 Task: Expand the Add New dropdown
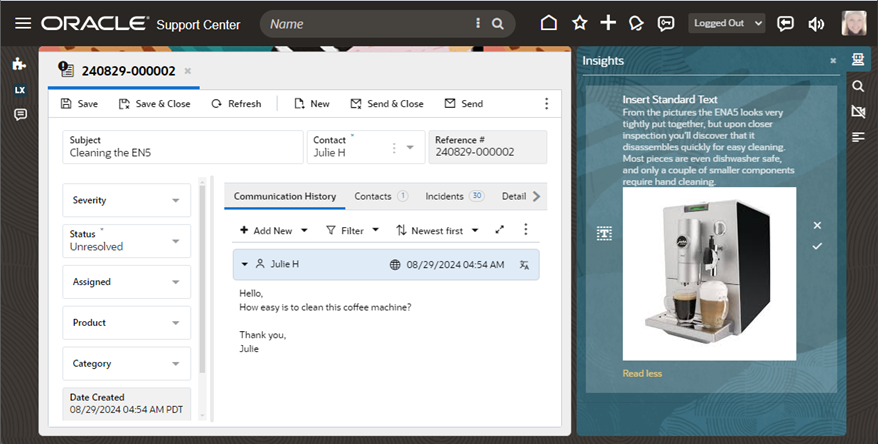pyautogui.click(x=304, y=230)
